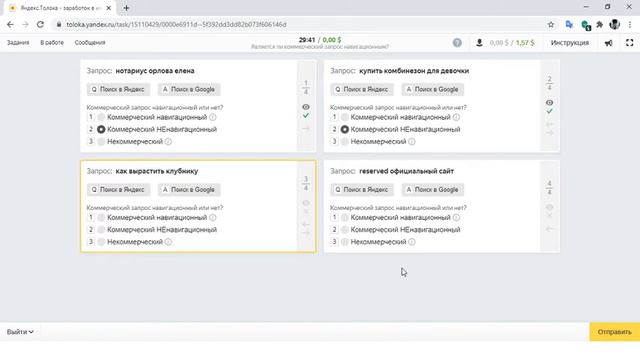This screenshot has width=640, height=360.
Task: Select Коммерческий НЕнавигационный for reserved официальный сайт
Action: pyautogui.click(x=345, y=230)
